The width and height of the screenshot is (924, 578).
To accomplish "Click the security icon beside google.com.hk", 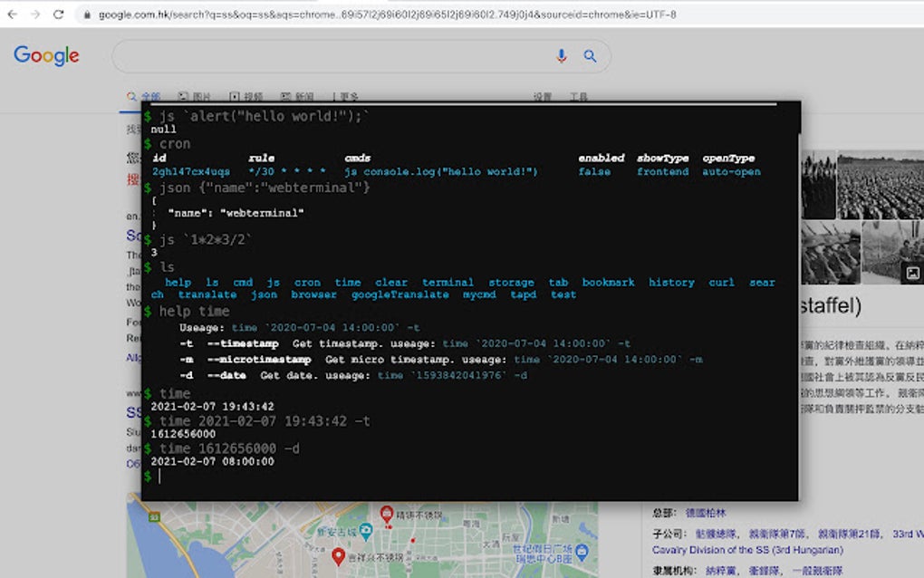I will pos(85,14).
